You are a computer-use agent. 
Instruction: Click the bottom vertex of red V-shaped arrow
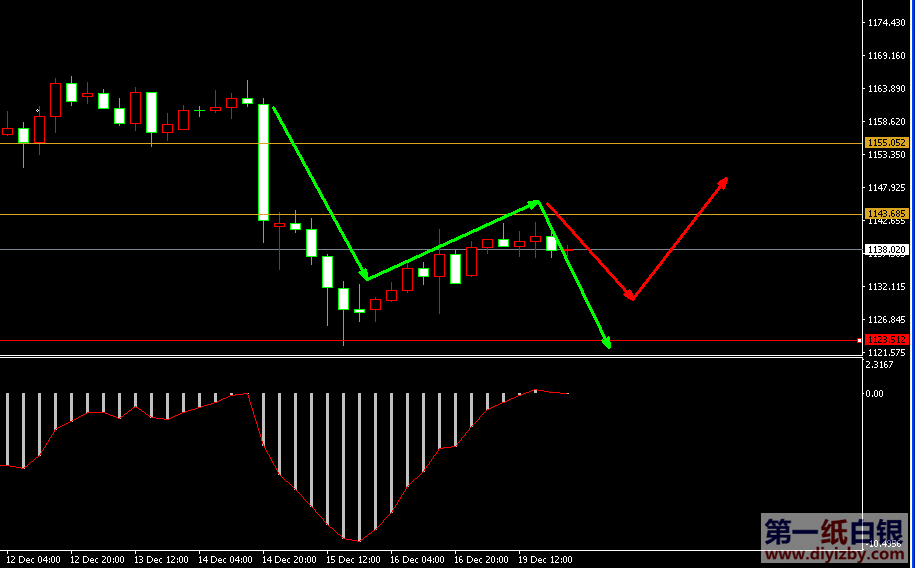(x=632, y=298)
